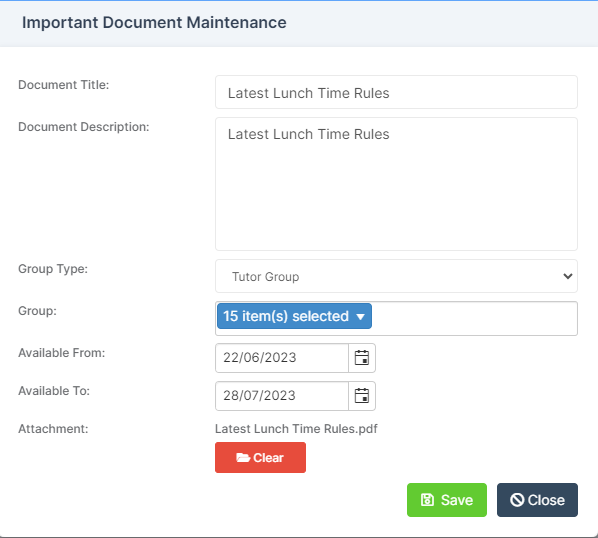Viewport: 598px width, 538px height.
Task: Open the Available To calendar picker icon
Action: click(x=362, y=396)
